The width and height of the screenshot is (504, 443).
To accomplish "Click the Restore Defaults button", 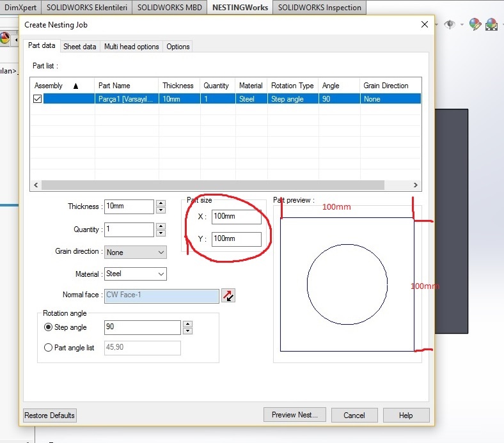I will [49, 416].
